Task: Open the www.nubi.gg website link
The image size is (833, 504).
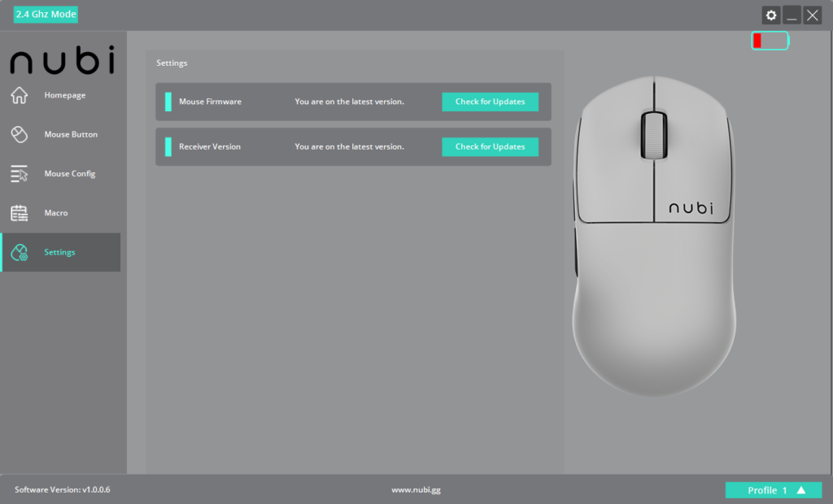Action: tap(416, 490)
